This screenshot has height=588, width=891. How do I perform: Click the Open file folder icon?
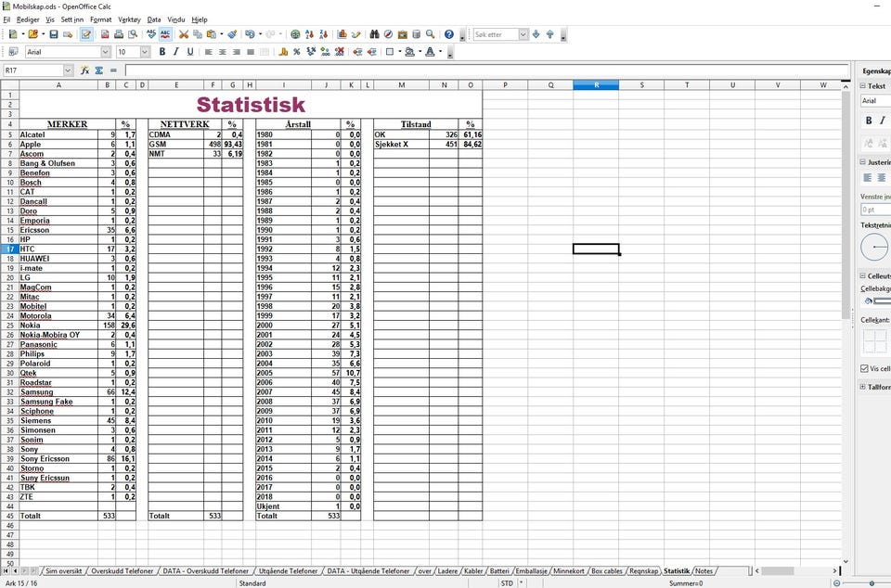pyautogui.click(x=33, y=34)
